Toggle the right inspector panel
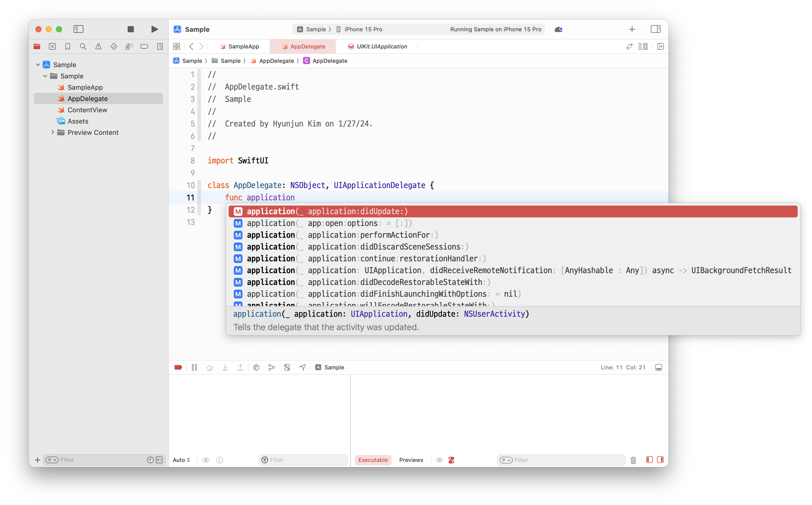 tap(655, 29)
